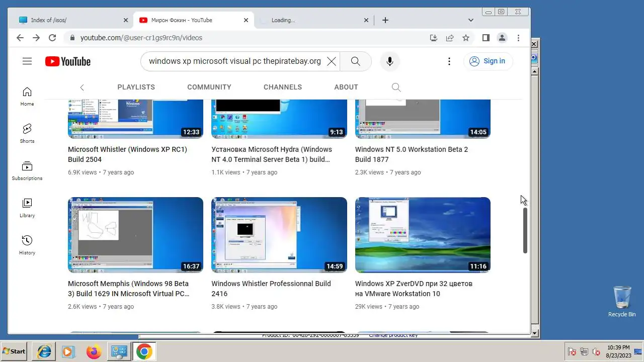The width and height of the screenshot is (644, 362).
Task: Open YouTube settings three-dot menu
Action: click(x=449, y=61)
